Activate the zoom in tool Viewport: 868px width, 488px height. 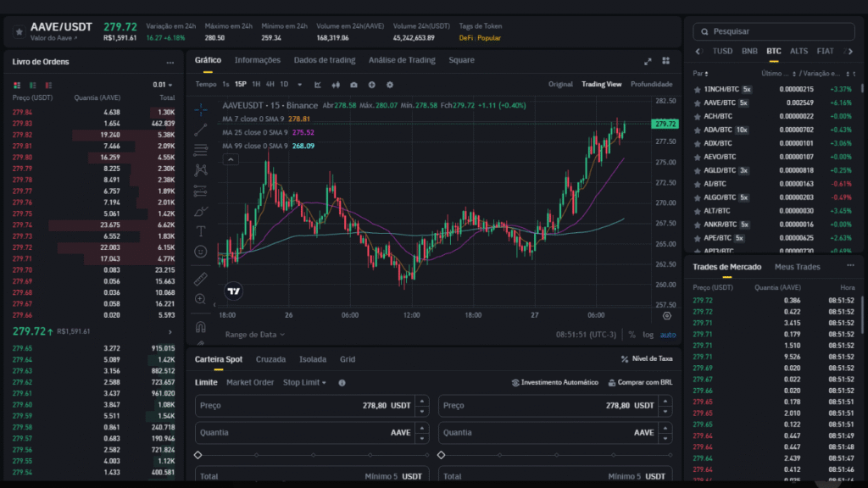[200, 299]
